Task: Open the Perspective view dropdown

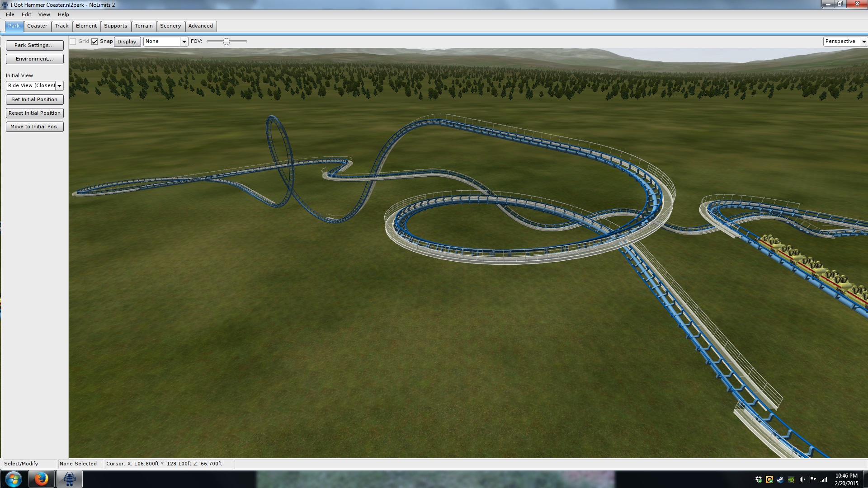Action: tap(863, 42)
